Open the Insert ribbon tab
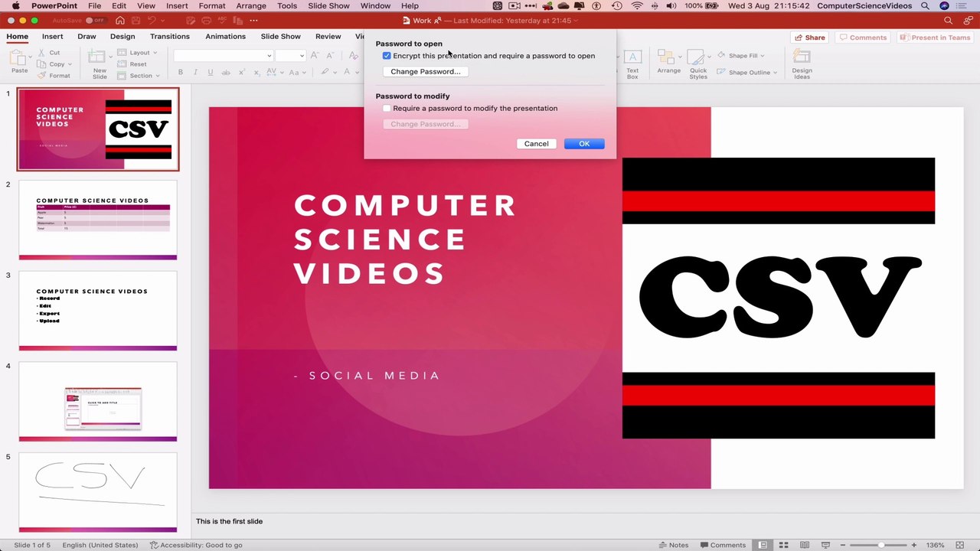 pyautogui.click(x=53, y=37)
